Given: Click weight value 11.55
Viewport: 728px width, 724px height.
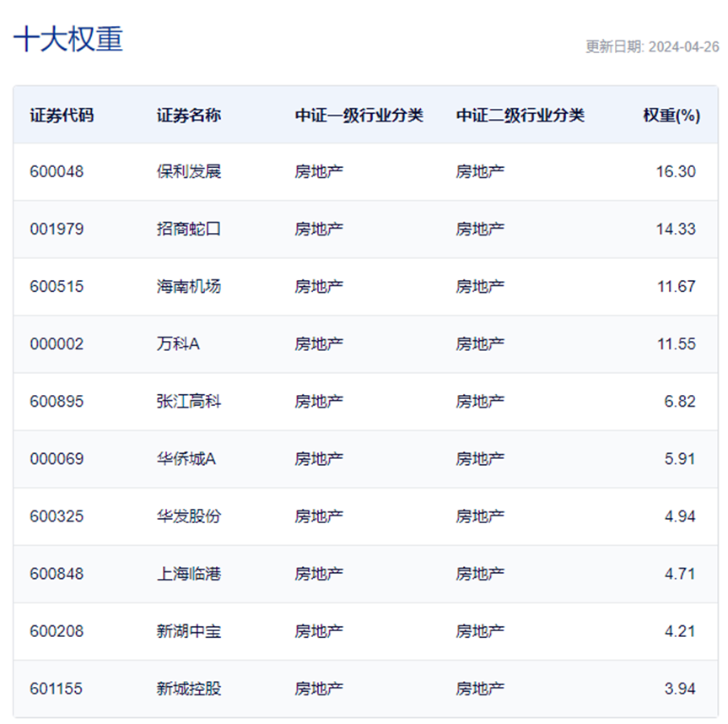Looking at the screenshot, I should [x=676, y=344].
